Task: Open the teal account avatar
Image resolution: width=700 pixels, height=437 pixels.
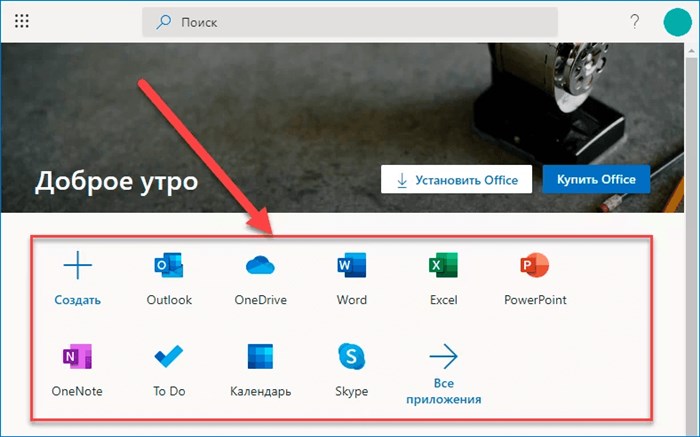Action: tap(677, 21)
